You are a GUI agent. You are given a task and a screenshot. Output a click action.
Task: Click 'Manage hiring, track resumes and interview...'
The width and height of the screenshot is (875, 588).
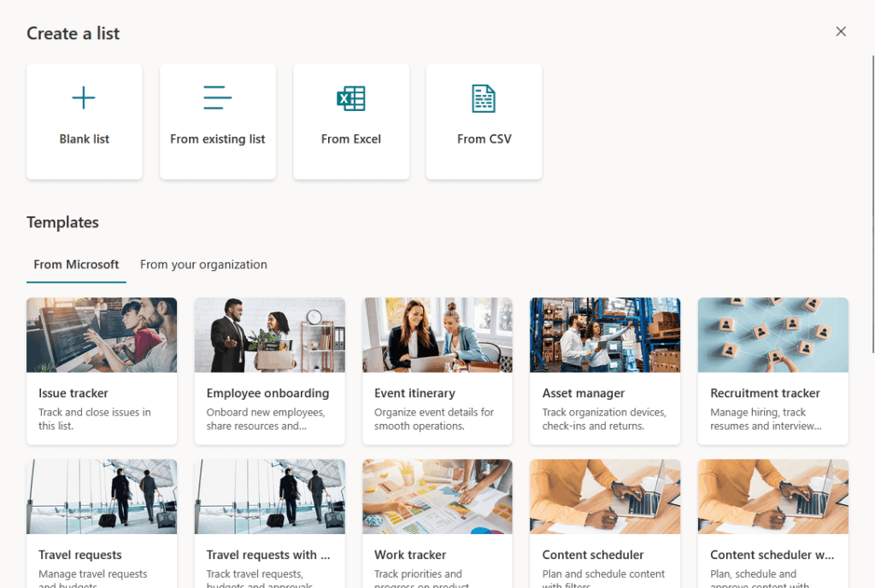pos(766,419)
